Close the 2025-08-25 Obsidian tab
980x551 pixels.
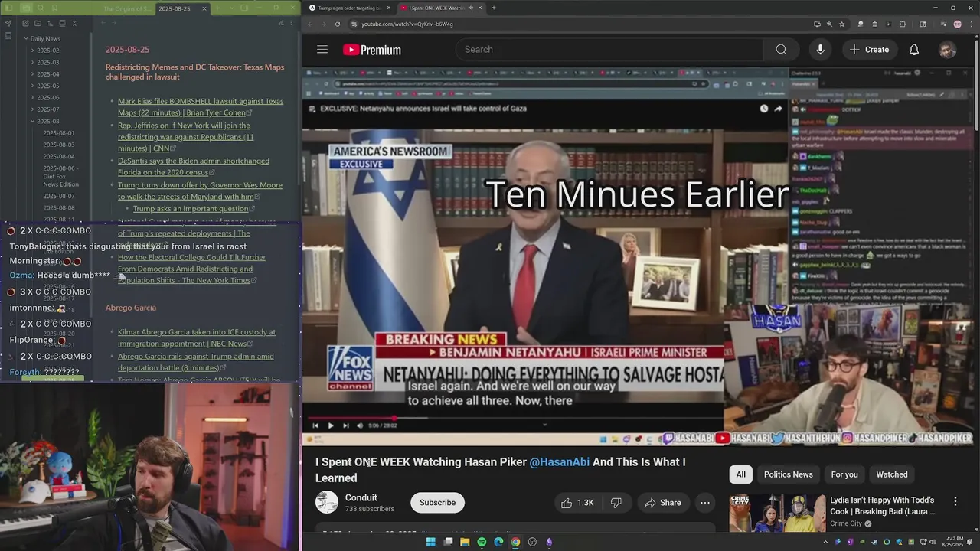click(x=204, y=8)
